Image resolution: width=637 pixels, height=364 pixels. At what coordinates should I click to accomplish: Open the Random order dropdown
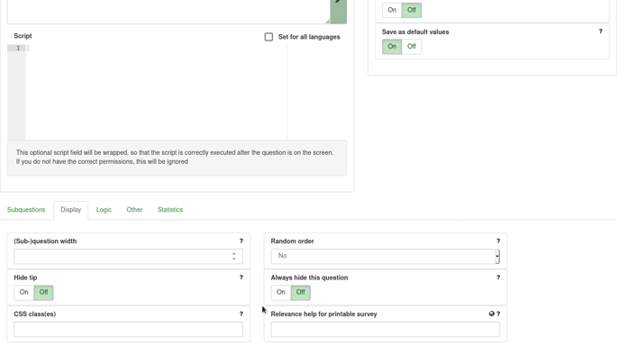[x=385, y=256]
